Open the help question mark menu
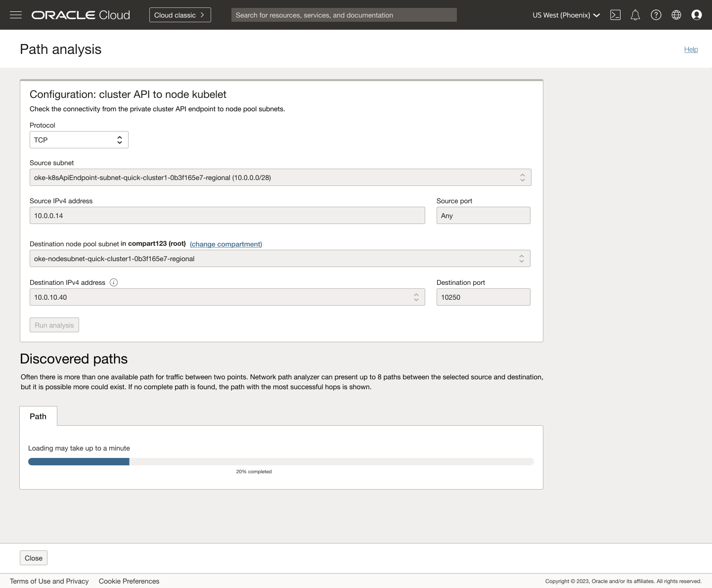This screenshot has height=588, width=712. coord(656,15)
